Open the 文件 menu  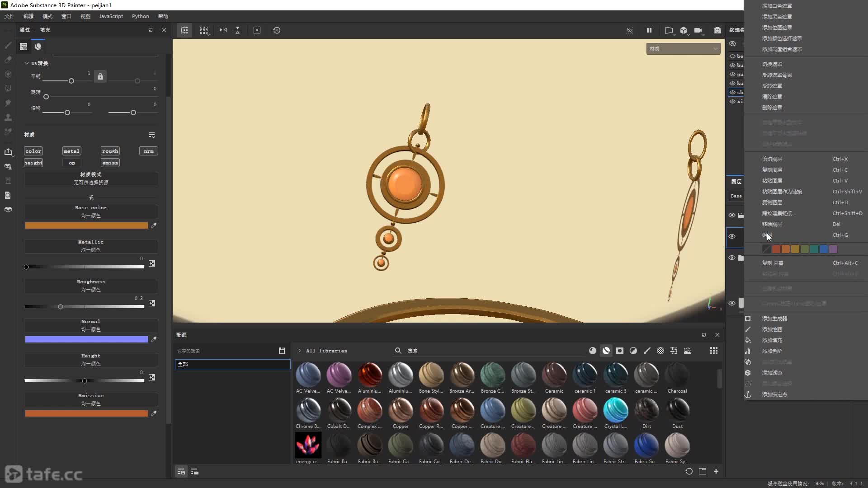point(9,16)
